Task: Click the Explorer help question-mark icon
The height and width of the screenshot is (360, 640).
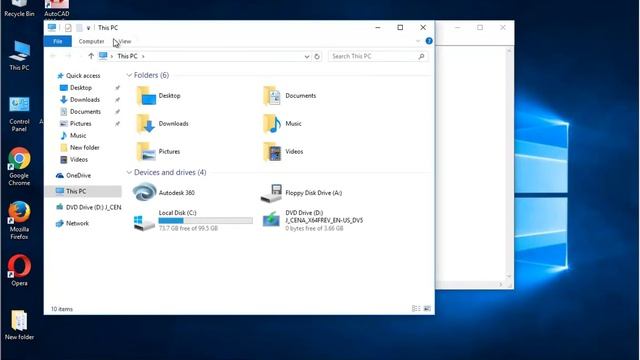Action: tap(429, 41)
